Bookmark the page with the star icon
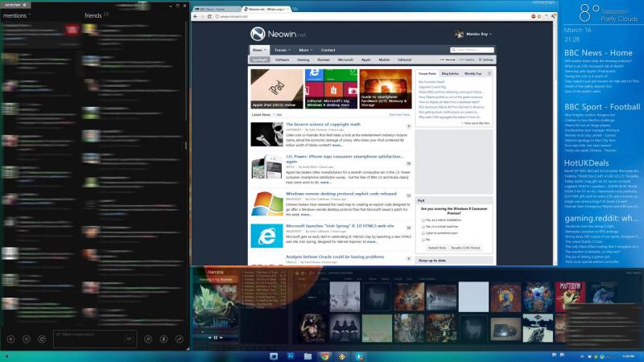The image size is (644, 362). [x=539, y=16]
